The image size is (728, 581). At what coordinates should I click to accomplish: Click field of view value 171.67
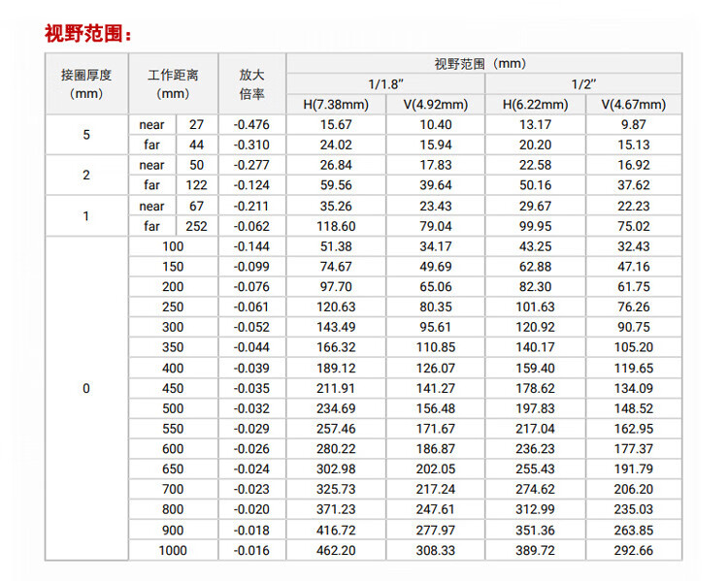(436, 429)
